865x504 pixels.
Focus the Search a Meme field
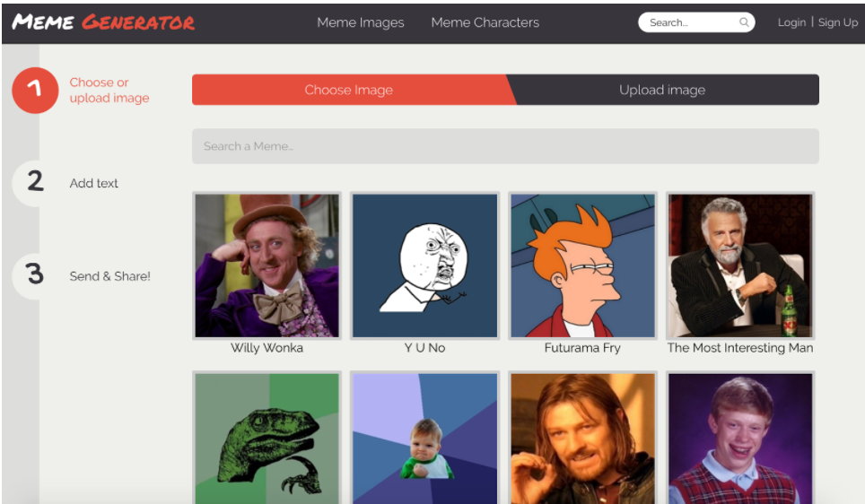(x=505, y=146)
